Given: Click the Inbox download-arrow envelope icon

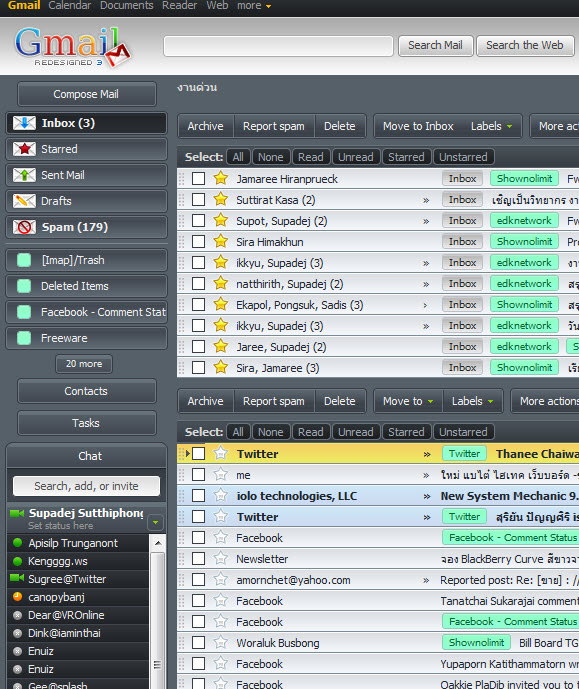Looking at the screenshot, I should click(24, 123).
